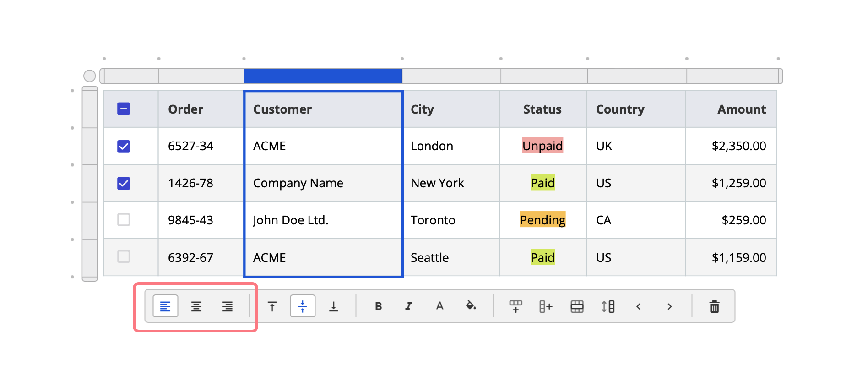Click the Status column header
Screen dimensions: 868x392
coord(542,109)
